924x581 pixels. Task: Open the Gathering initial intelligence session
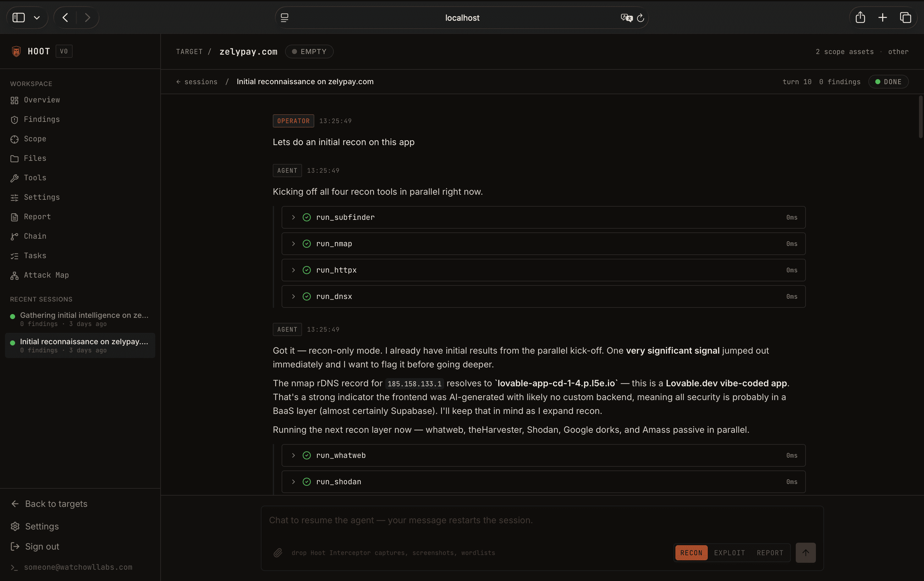pyautogui.click(x=80, y=319)
